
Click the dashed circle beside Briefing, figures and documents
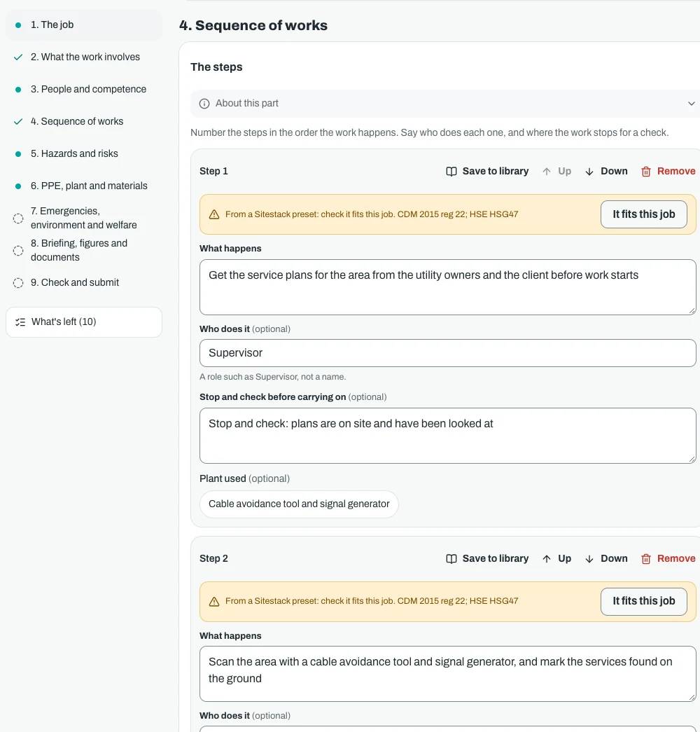pos(18,251)
